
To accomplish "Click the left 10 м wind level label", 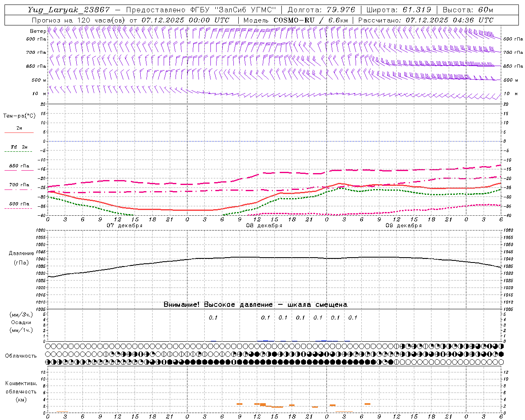I will [39, 94].
